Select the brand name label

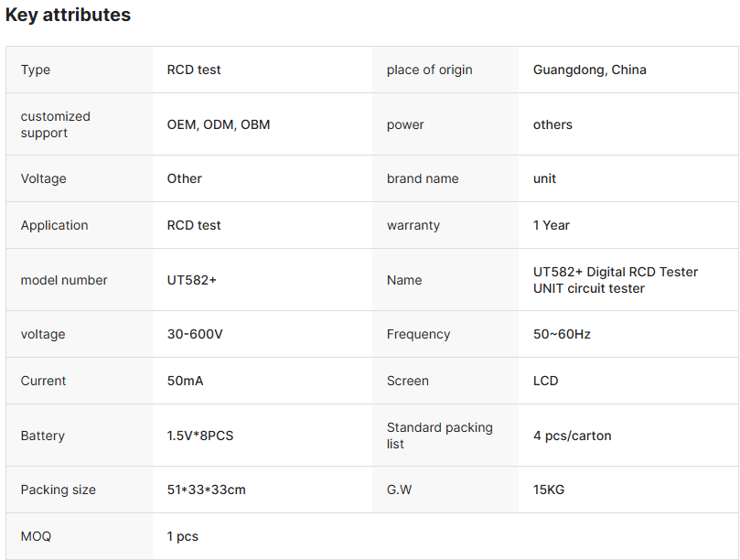coord(423,178)
